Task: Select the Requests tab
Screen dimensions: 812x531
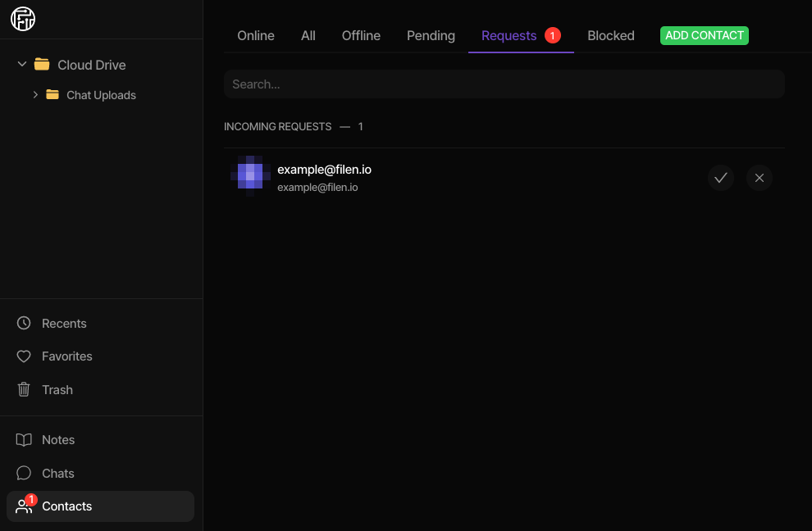Action: (x=509, y=36)
